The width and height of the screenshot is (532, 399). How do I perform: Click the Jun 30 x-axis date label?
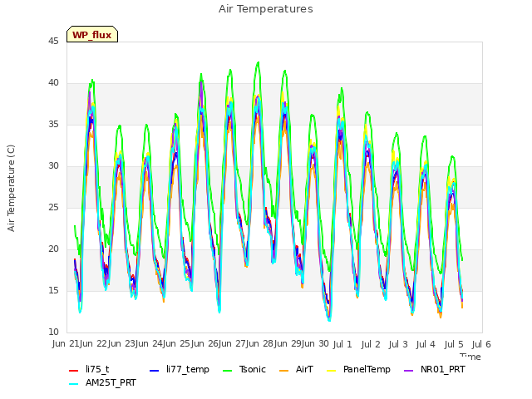point(317,343)
